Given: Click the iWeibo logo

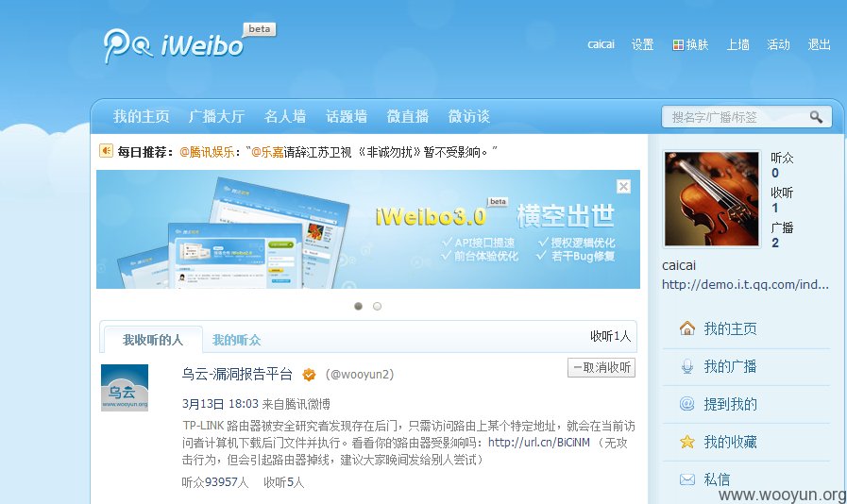Looking at the screenshot, I should pyautogui.click(x=174, y=45).
